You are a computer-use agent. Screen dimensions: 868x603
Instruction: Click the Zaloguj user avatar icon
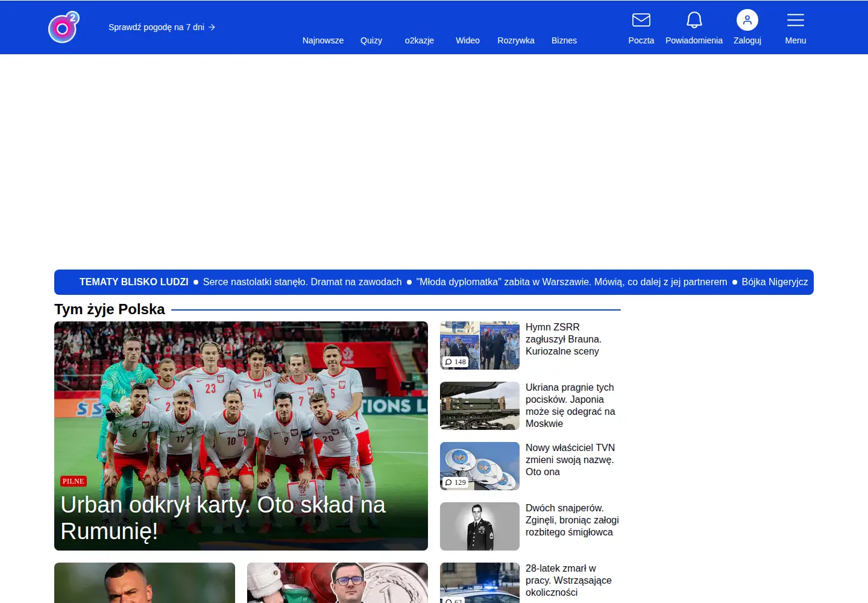point(747,20)
